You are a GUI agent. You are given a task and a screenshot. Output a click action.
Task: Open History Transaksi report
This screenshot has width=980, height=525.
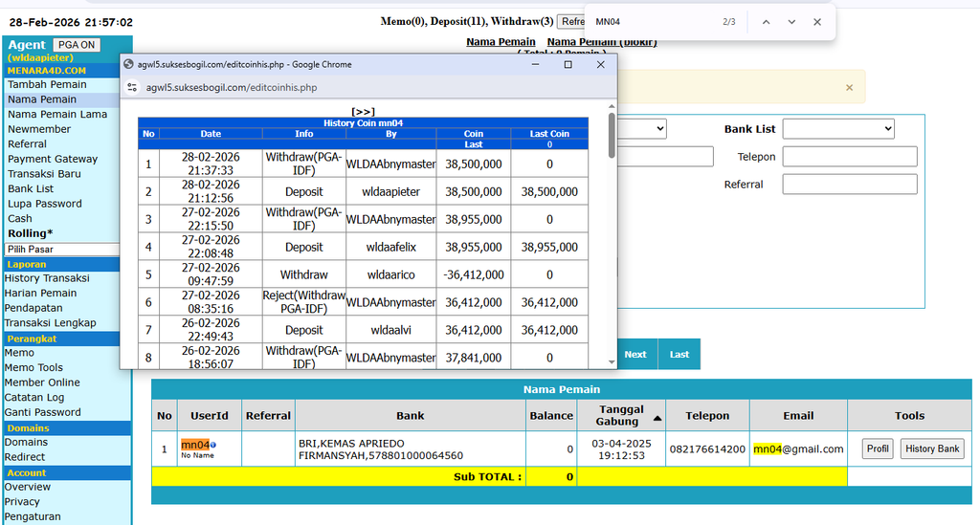[47, 278]
